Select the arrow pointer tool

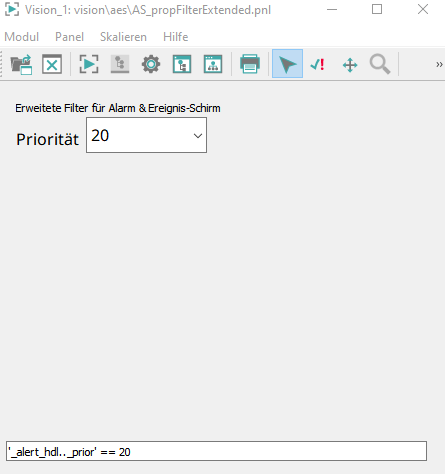[x=287, y=64]
